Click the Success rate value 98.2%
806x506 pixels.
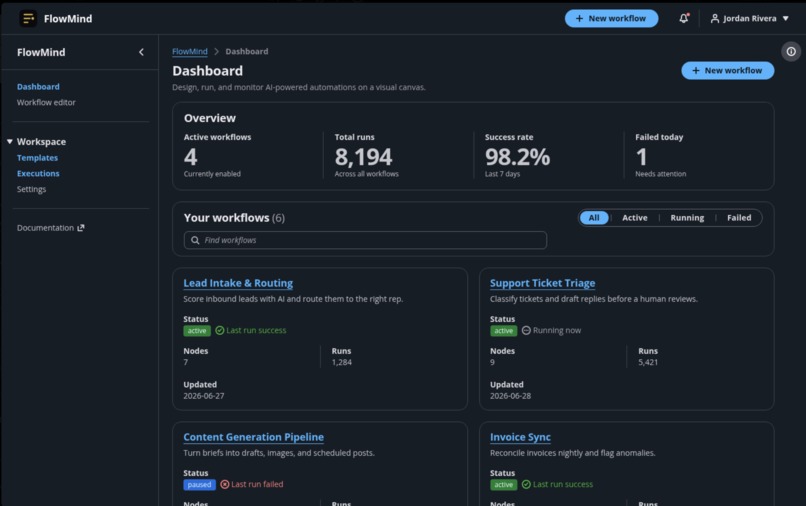517,157
